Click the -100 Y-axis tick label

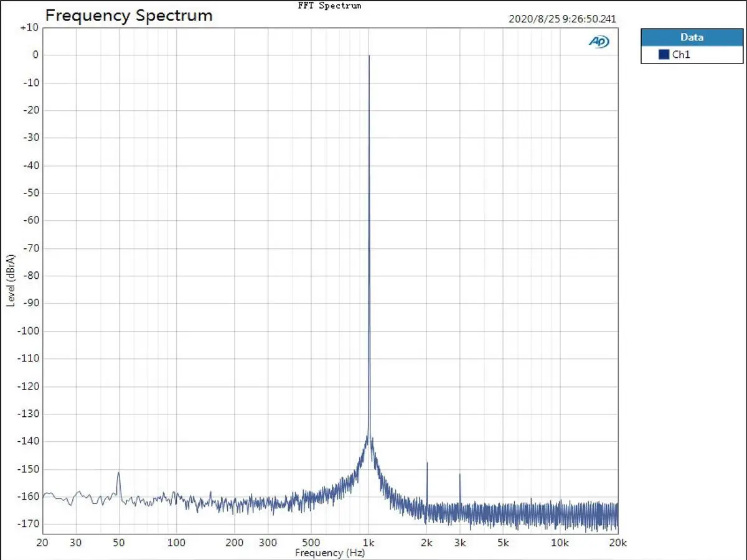click(x=27, y=330)
